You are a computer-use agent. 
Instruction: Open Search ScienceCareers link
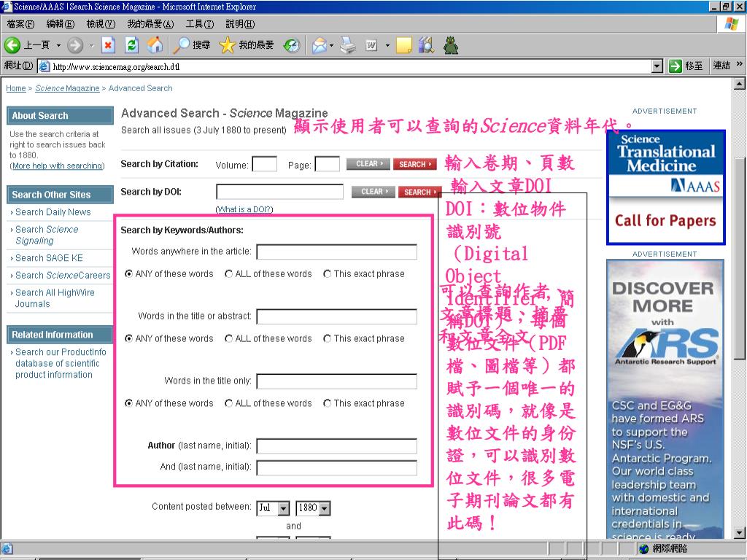pyautogui.click(x=63, y=275)
